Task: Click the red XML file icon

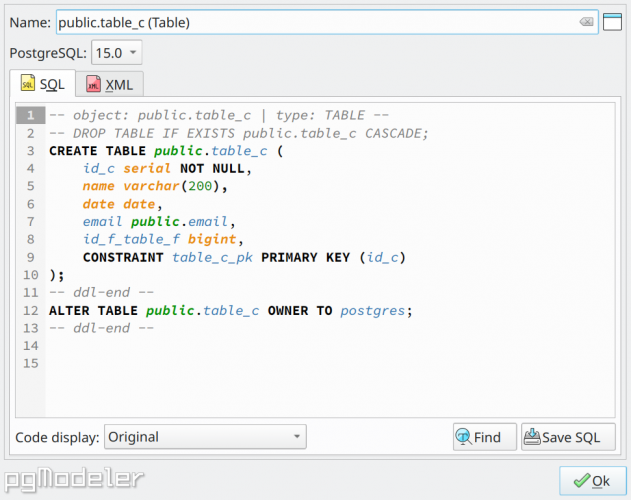Action: [93, 84]
